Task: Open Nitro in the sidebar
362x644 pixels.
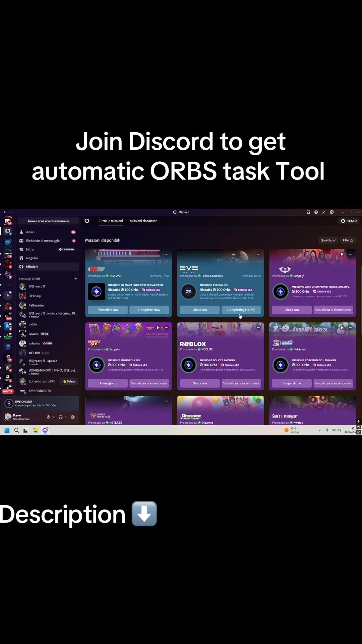Action: coord(48,250)
